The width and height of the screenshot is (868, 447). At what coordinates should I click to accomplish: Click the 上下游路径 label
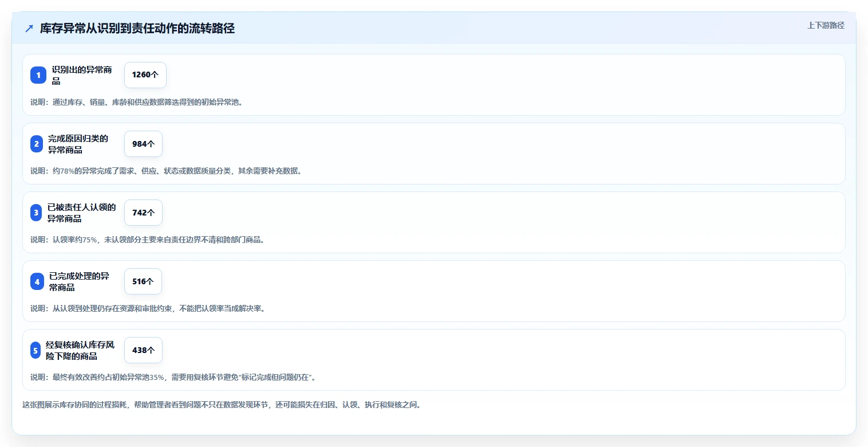[x=826, y=25]
